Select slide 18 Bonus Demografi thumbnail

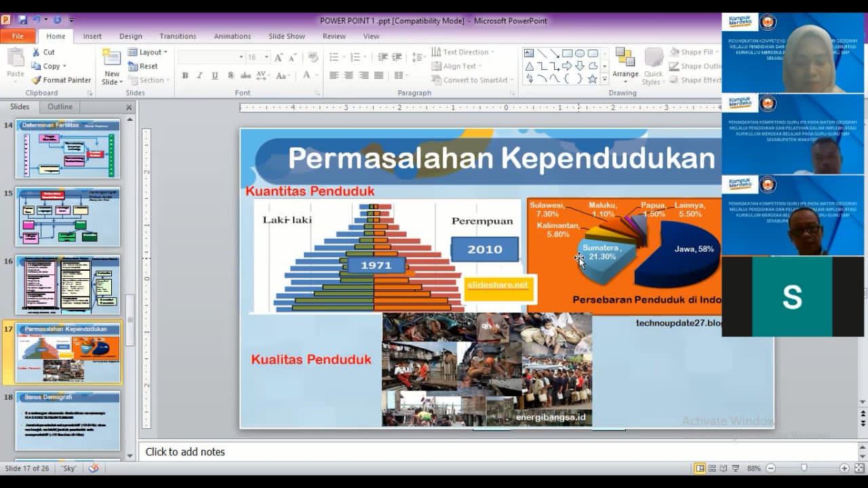(68, 421)
